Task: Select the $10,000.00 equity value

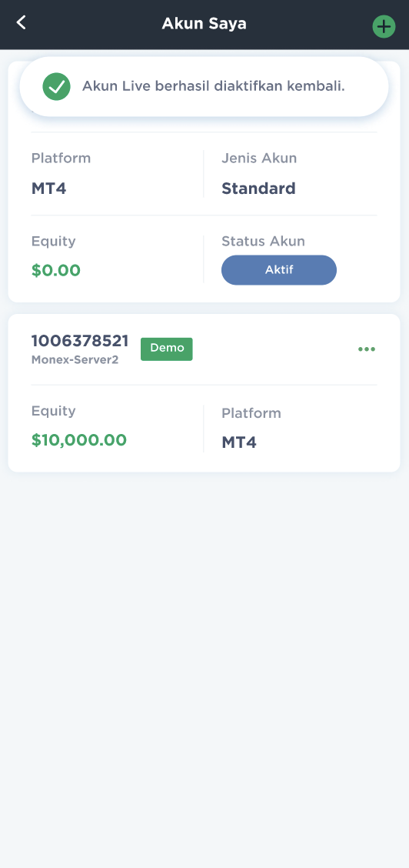Action: pos(79,440)
